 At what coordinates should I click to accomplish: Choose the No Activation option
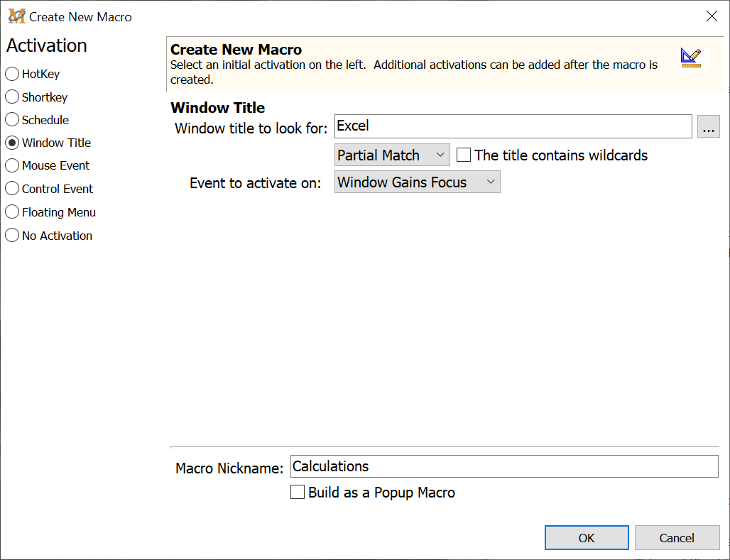pos(12,236)
